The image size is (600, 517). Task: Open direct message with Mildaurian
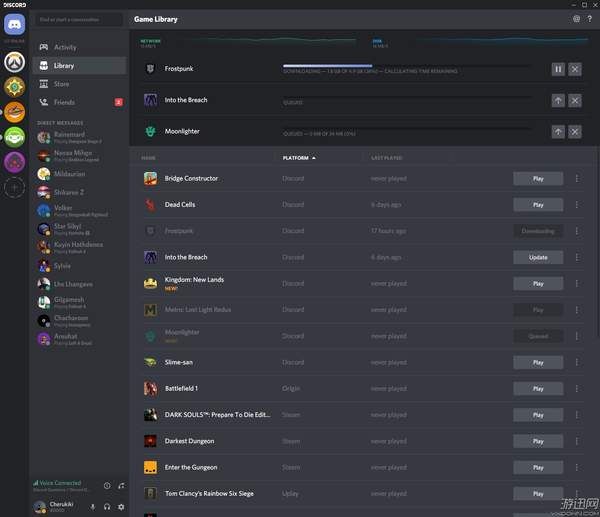[79, 174]
